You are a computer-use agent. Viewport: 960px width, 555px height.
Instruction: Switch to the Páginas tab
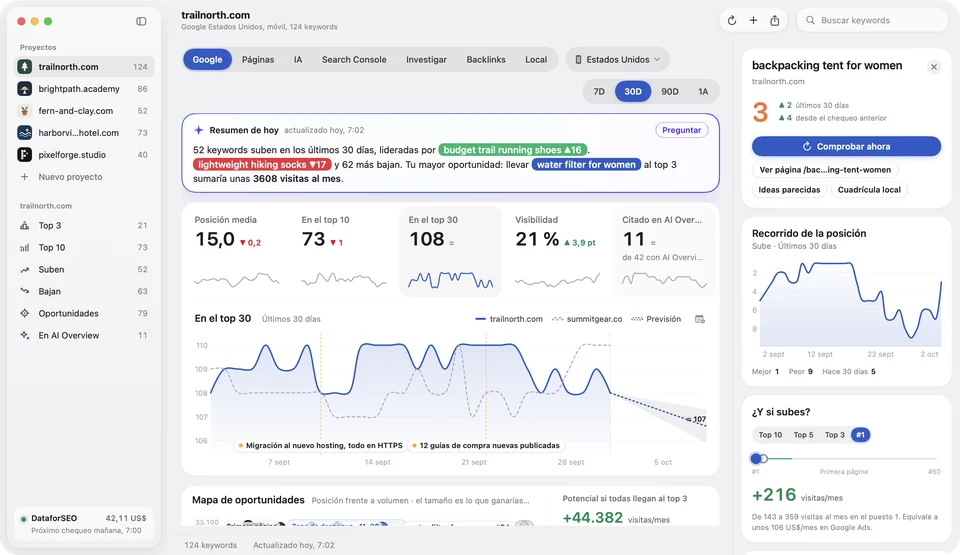[258, 59]
